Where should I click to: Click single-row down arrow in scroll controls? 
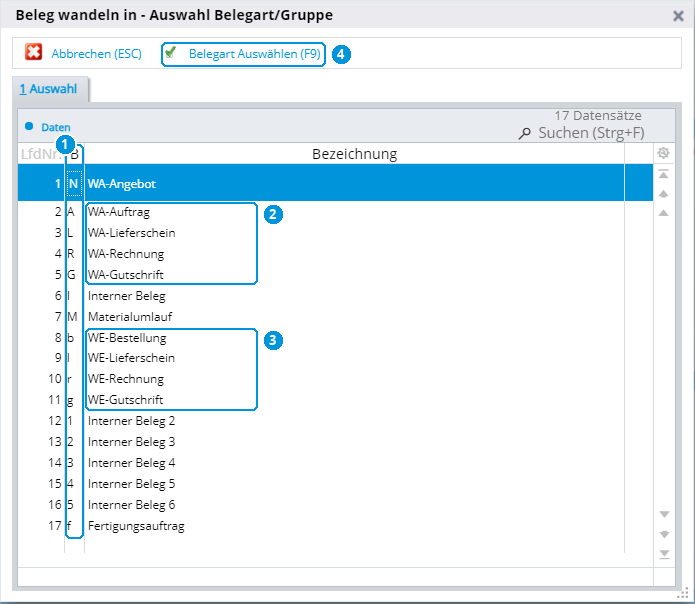[x=664, y=514]
